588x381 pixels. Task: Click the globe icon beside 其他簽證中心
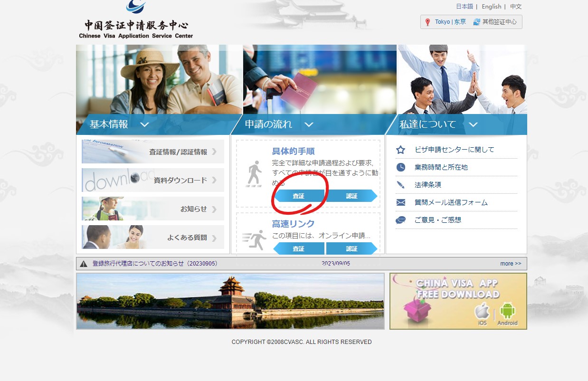476,21
